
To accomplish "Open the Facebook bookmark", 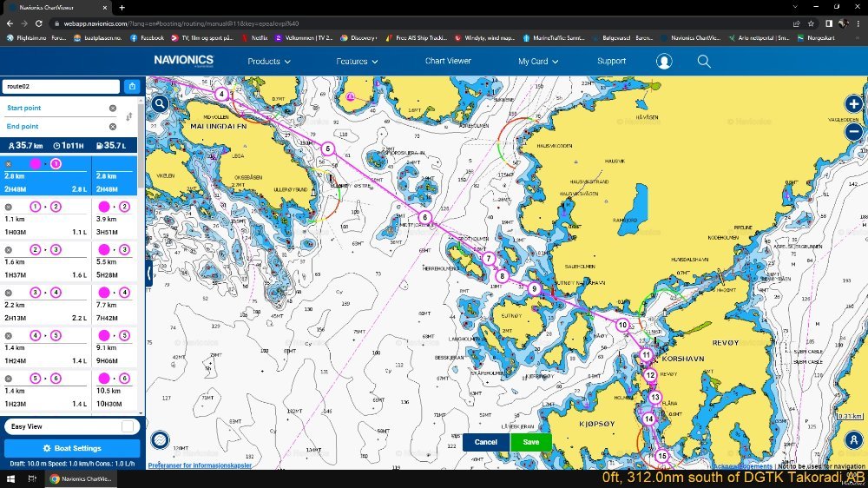I will [x=148, y=37].
